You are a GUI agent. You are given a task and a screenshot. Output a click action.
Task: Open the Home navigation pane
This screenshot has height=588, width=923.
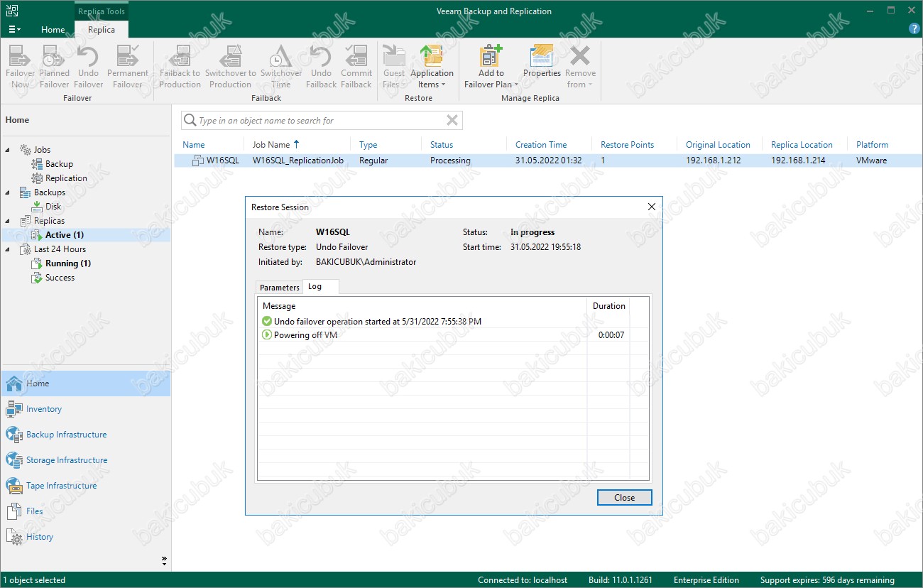pyautogui.click(x=85, y=383)
